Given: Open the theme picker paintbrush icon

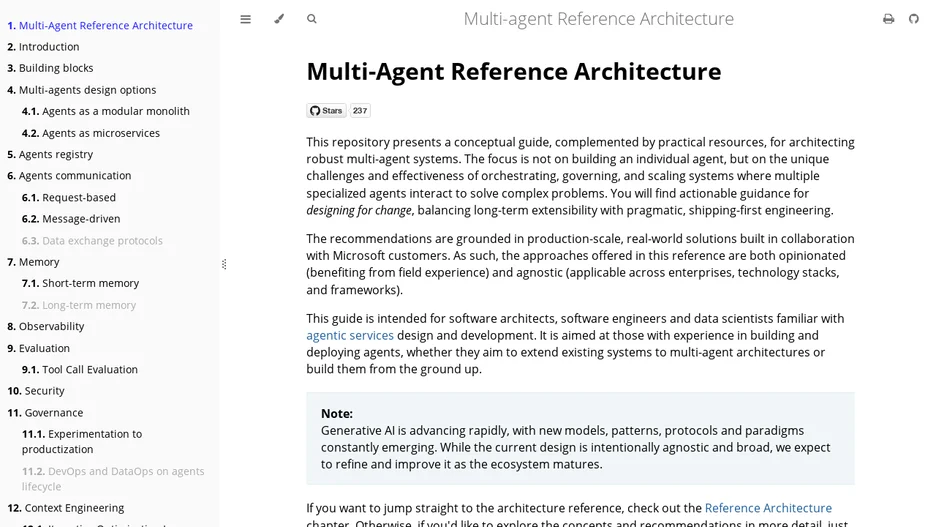Looking at the screenshot, I should (279, 19).
